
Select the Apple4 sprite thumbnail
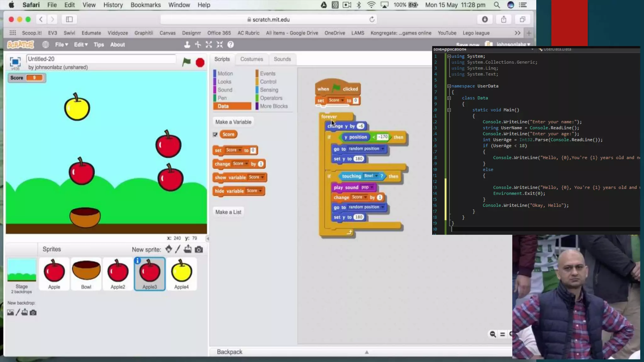[x=181, y=273]
